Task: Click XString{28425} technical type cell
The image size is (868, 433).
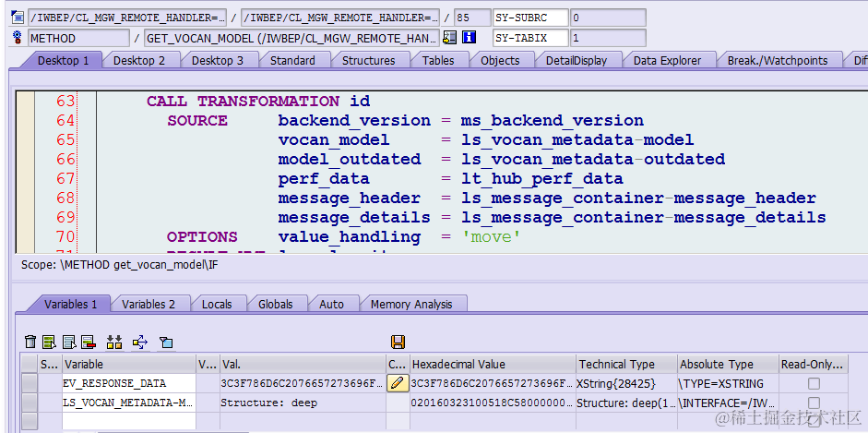Action: coord(626,383)
